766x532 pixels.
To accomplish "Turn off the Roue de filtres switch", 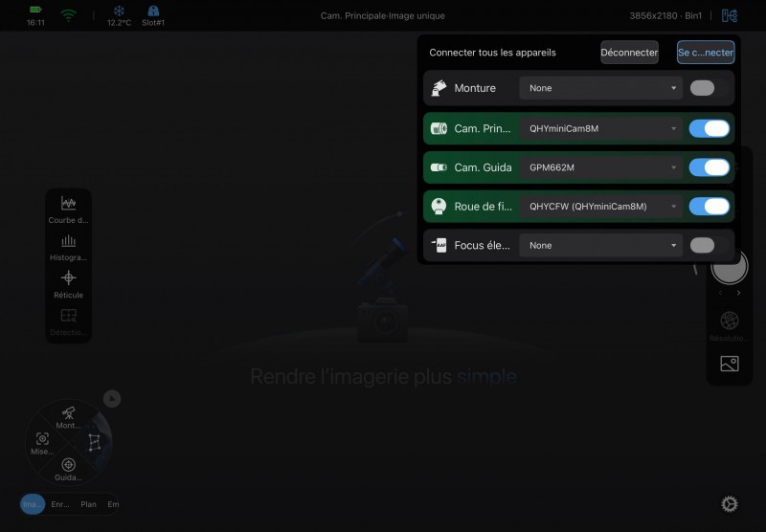I will [x=709, y=207].
